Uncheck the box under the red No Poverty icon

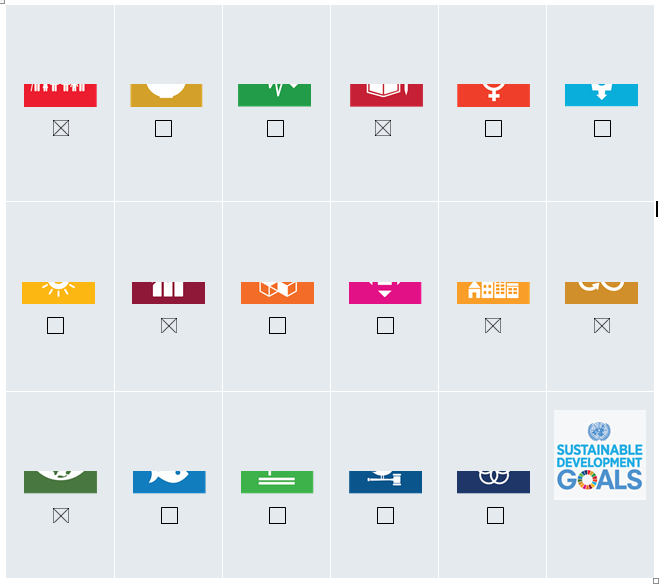pos(61,128)
